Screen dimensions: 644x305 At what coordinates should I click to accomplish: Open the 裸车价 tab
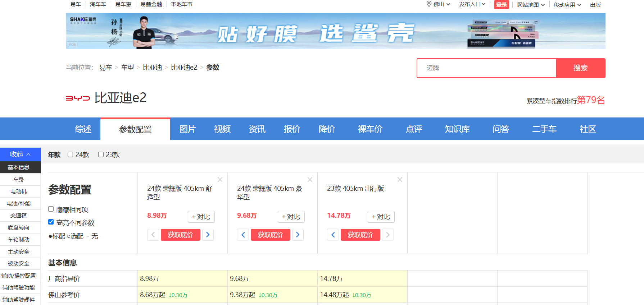pyautogui.click(x=370, y=129)
